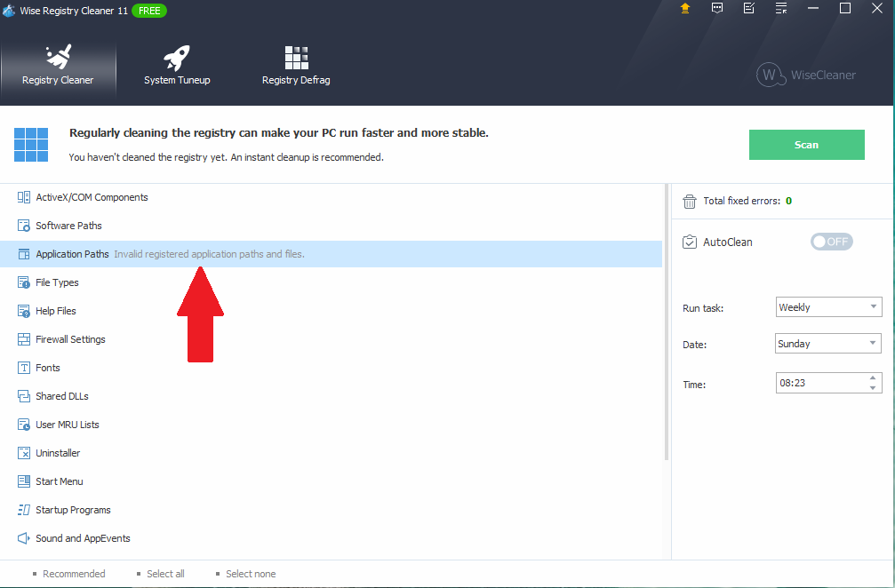This screenshot has width=895, height=588.
Task: Click the Select all link
Action: point(165,574)
